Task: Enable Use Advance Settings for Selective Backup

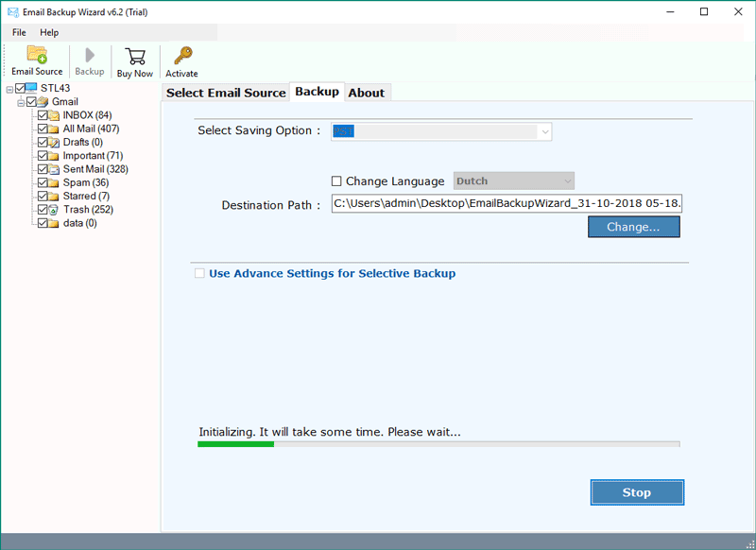Action: [199, 274]
